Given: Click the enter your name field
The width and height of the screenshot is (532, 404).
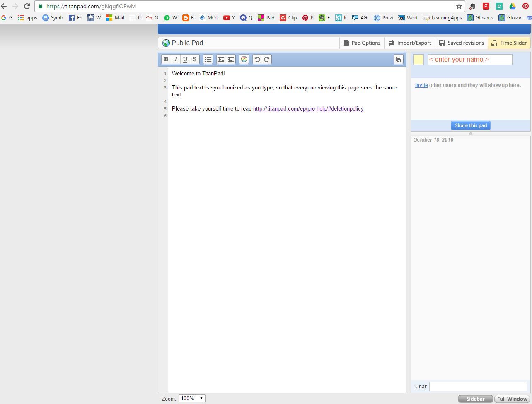Looking at the screenshot, I should [x=469, y=60].
